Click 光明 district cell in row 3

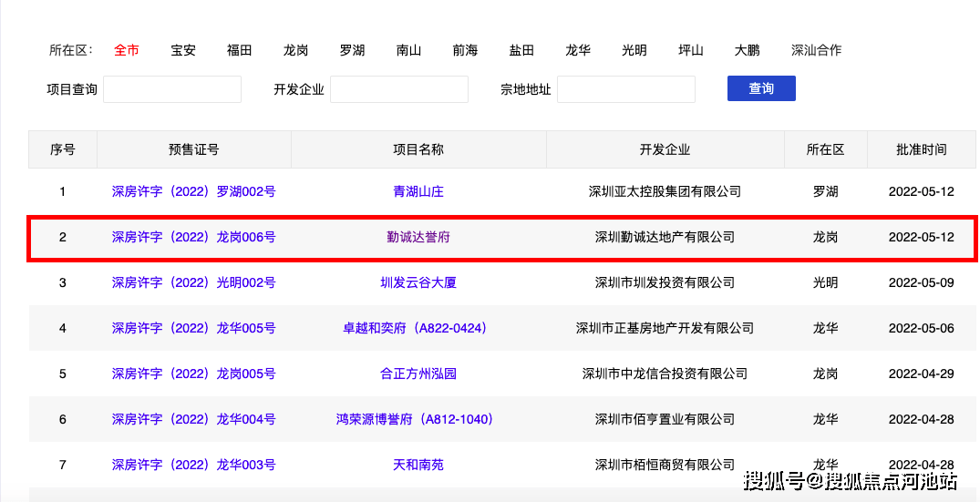(826, 282)
